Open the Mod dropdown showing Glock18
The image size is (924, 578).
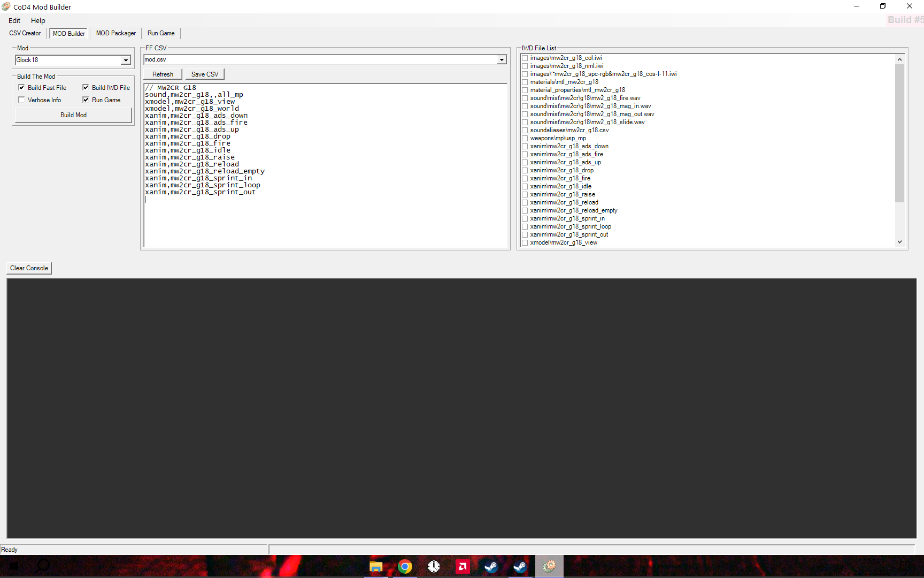tap(126, 60)
